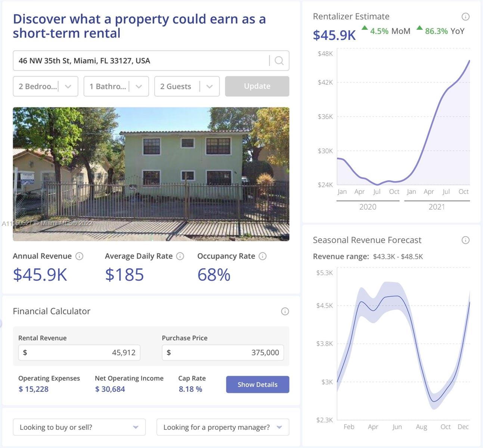Click the property address search field
This screenshot has height=448, width=483.
point(142,60)
